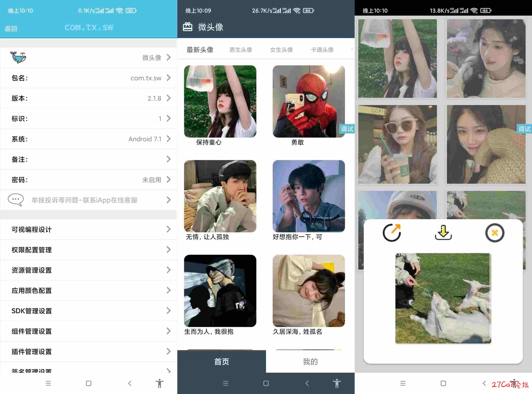
Task: Tap the right panel home square icon
Action: tap(443, 383)
